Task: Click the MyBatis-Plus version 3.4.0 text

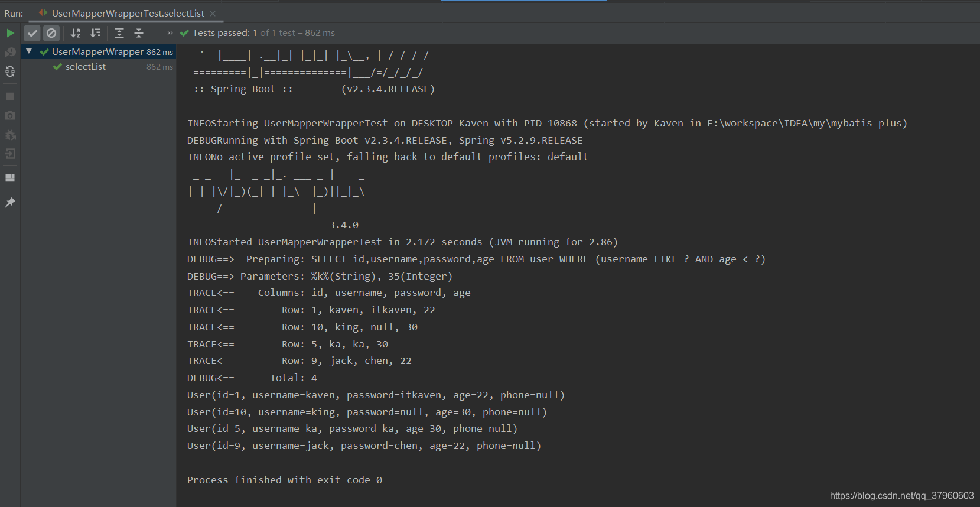Action: [x=344, y=225]
